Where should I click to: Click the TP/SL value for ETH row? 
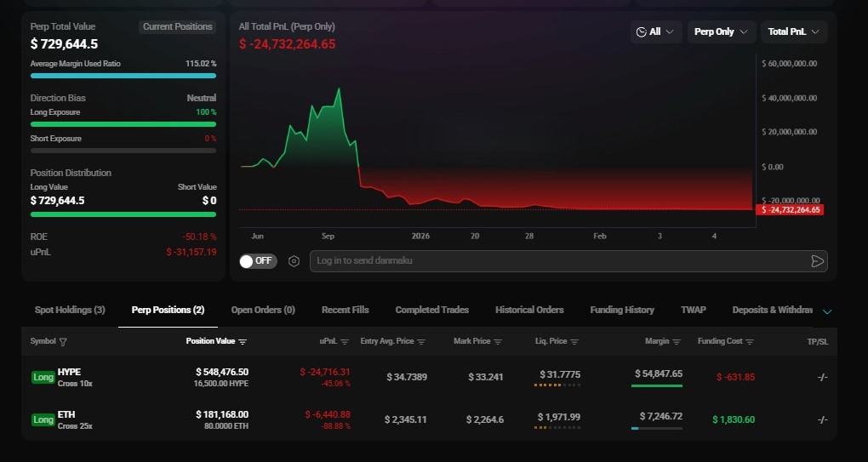[x=823, y=420]
